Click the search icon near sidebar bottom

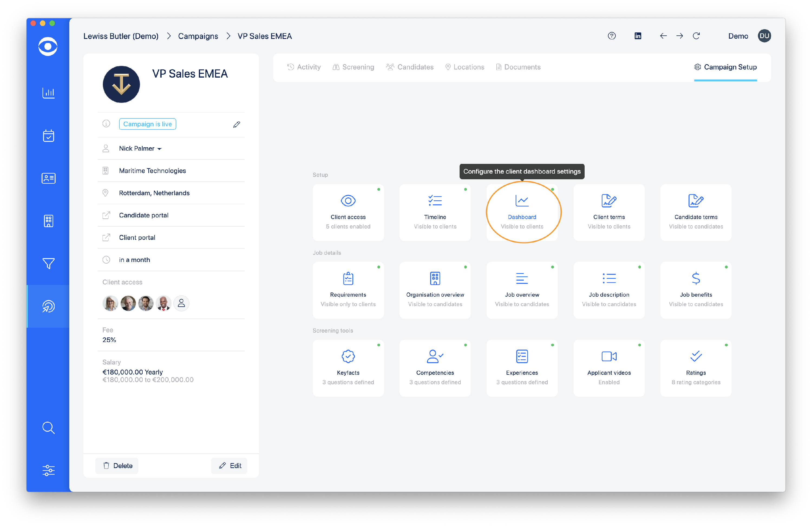[x=48, y=428]
